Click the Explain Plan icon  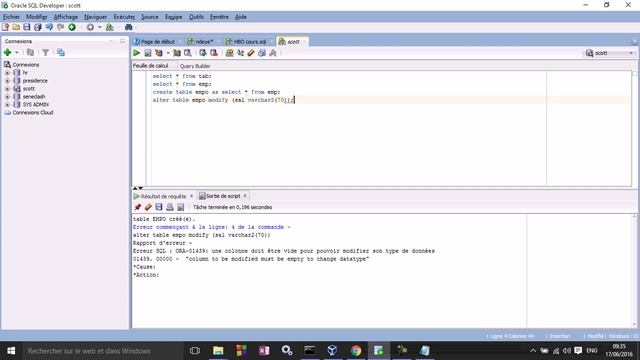pos(159,53)
